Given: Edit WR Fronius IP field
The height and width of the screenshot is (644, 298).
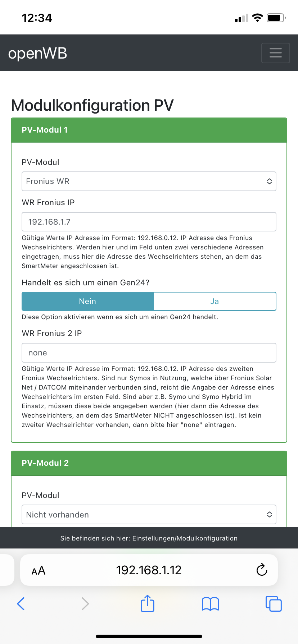Looking at the screenshot, I should (x=149, y=222).
